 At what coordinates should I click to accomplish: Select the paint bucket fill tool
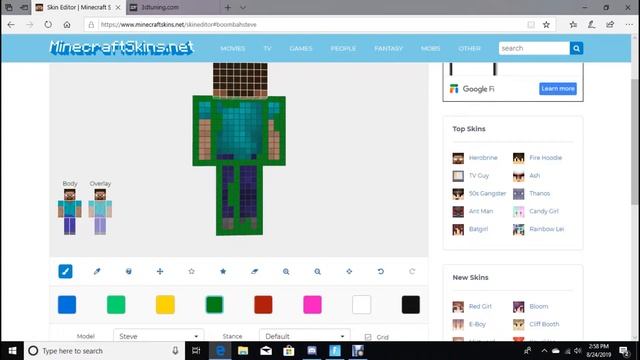click(x=129, y=271)
